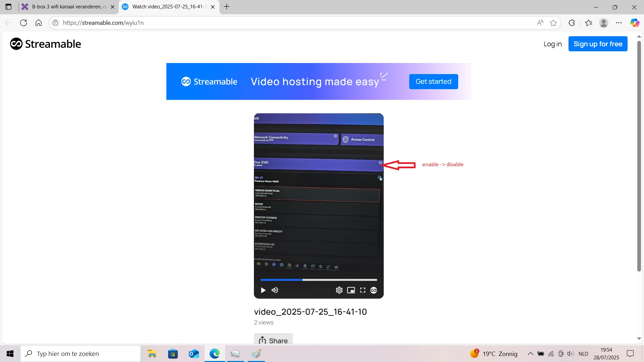Image resolution: width=644 pixels, height=362 pixels.
Task: Click Sign up for free
Action: tap(598, 44)
